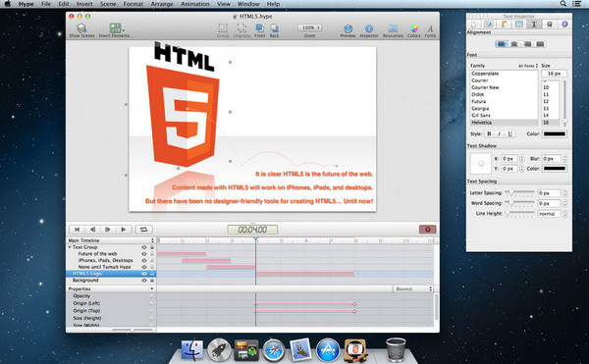Open the Animation menu
The image size is (589, 364).
tap(195, 4)
